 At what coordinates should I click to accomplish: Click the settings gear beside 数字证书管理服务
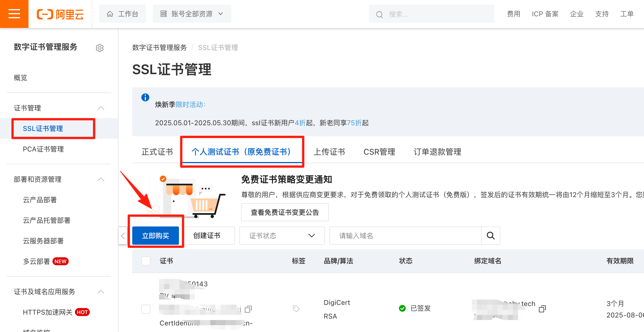[99, 48]
